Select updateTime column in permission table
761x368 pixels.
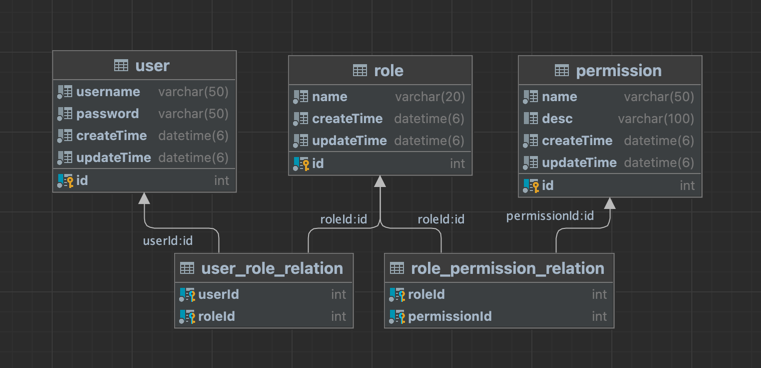(x=610, y=163)
